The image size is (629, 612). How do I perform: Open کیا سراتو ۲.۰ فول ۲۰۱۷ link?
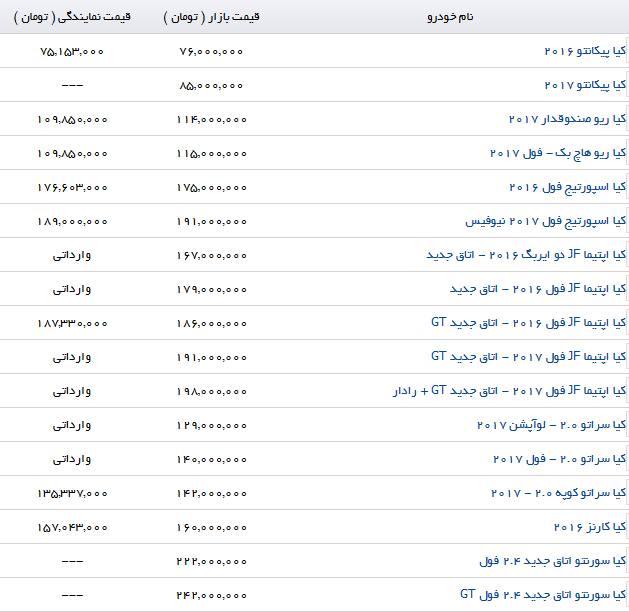tap(559, 460)
